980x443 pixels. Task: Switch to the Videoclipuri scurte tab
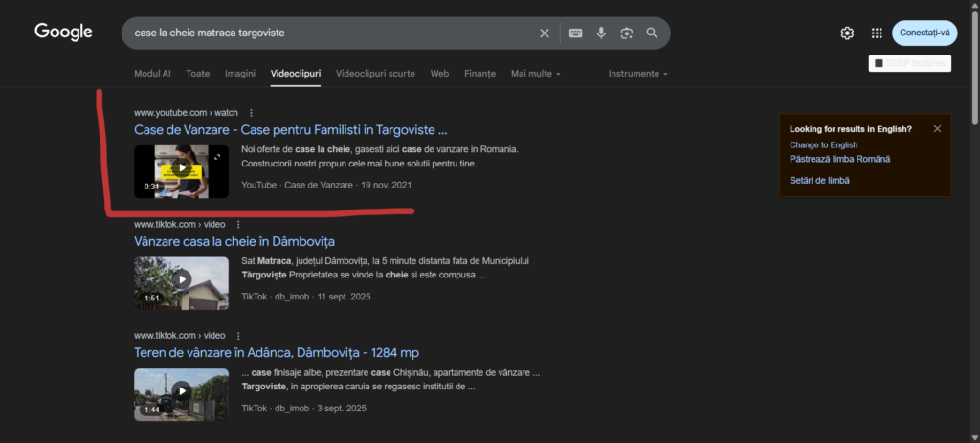pos(375,73)
